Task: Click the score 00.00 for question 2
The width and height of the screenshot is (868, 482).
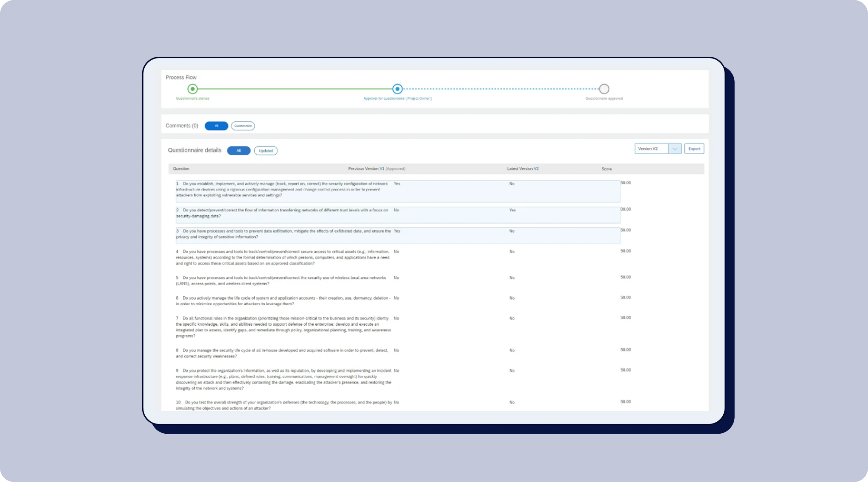Action: (x=626, y=209)
